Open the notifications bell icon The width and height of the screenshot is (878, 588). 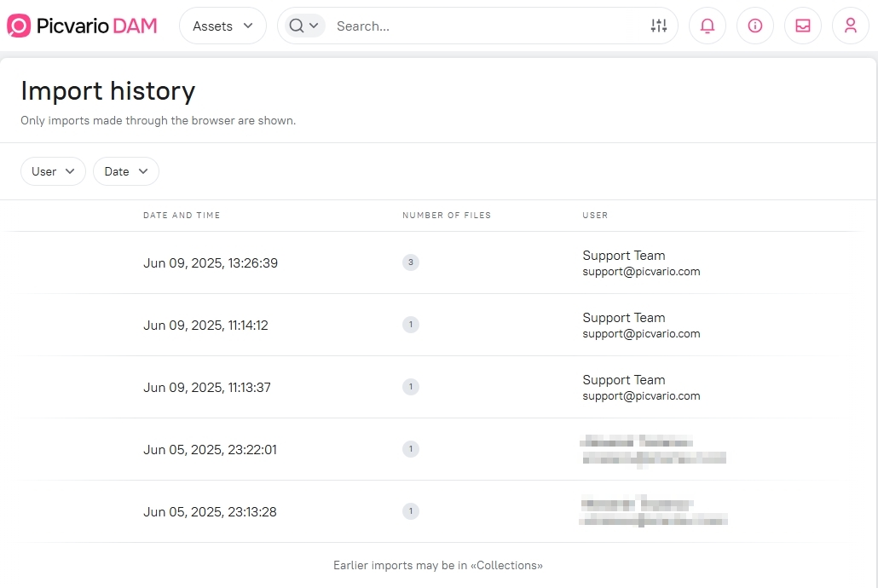707,26
